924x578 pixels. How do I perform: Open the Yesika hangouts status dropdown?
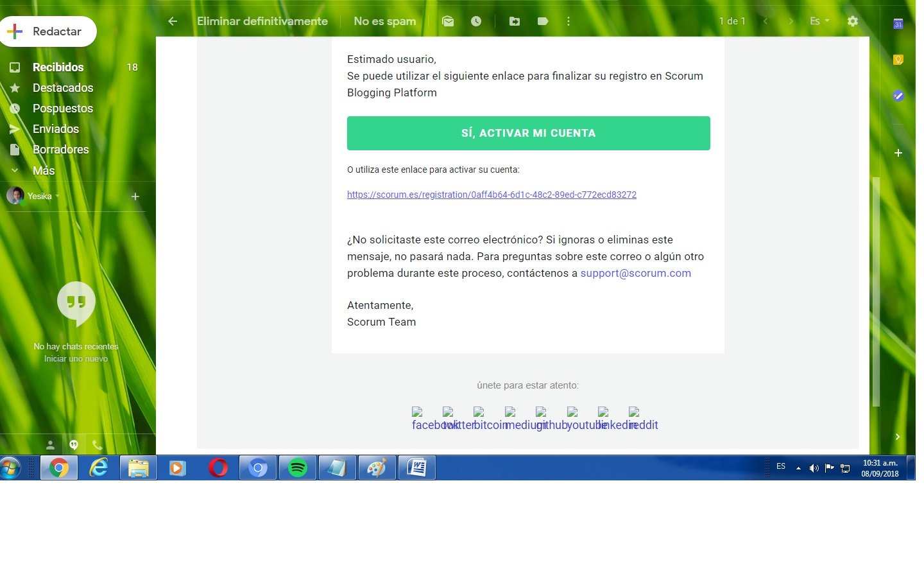tap(44, 196)
